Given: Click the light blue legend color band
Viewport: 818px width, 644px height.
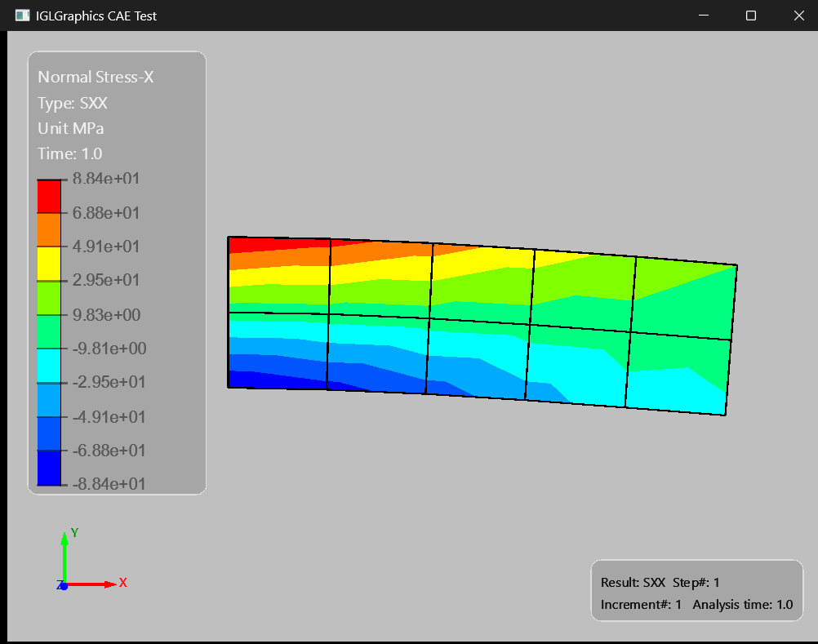Looking at the screenshot, I should point(49,400).
